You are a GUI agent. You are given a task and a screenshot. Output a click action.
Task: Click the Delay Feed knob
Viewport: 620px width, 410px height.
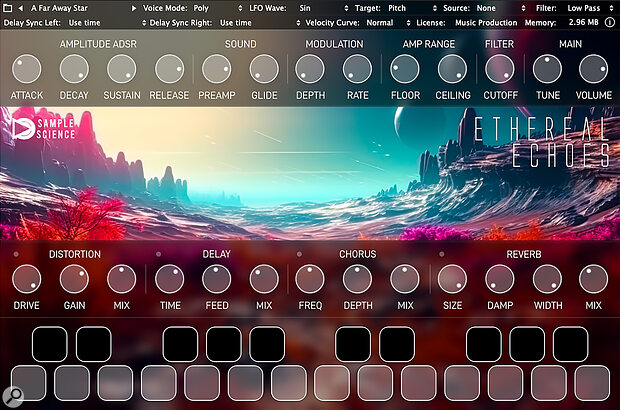pos(216,279)
